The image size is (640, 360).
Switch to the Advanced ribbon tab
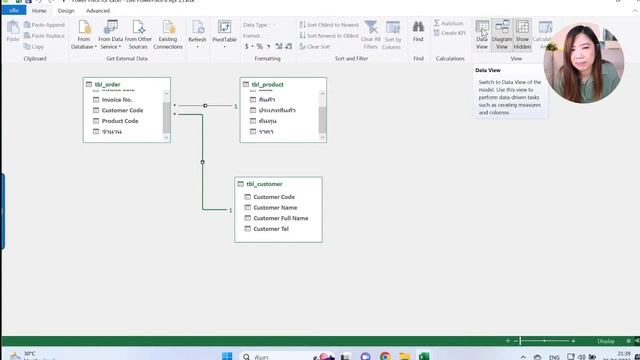[x=98, y=11]
